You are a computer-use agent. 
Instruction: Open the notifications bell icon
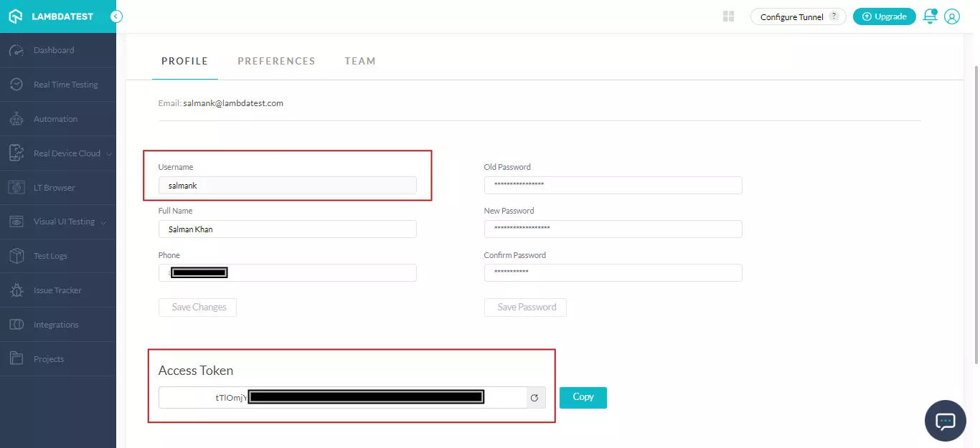(x=930, y=16)
